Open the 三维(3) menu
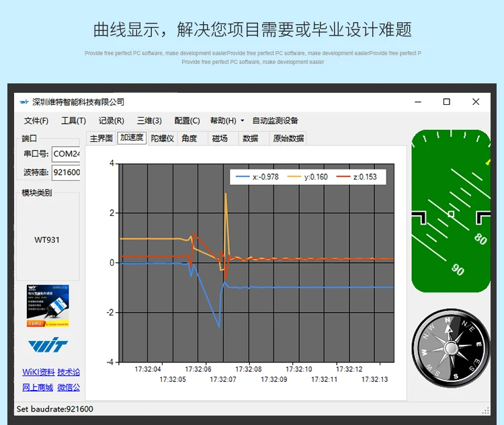 tap(149, 120)
